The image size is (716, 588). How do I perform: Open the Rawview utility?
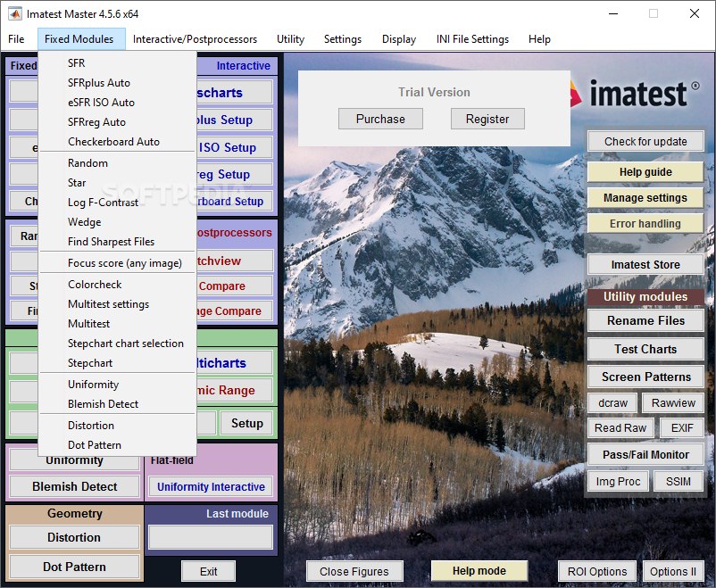673,403
